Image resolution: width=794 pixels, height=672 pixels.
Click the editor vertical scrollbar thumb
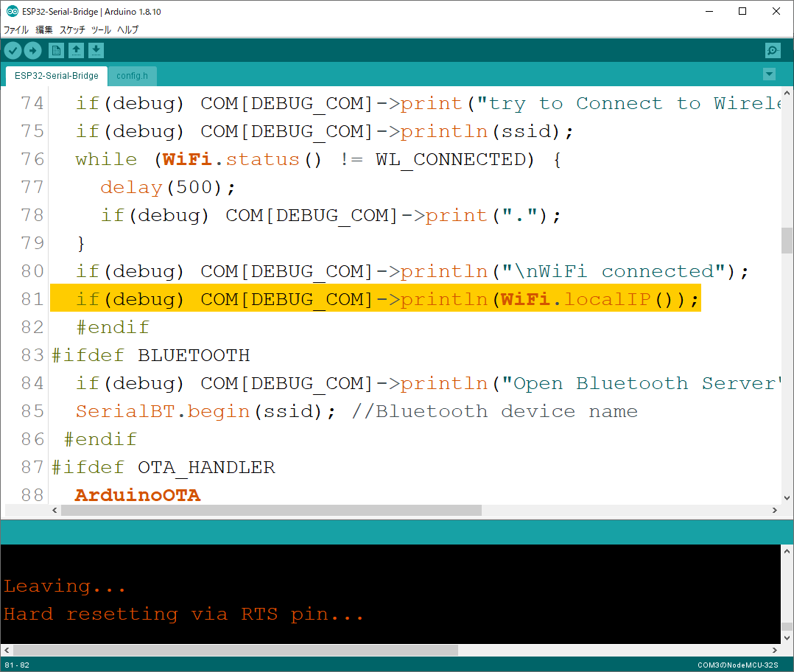(x=787, y=240)
